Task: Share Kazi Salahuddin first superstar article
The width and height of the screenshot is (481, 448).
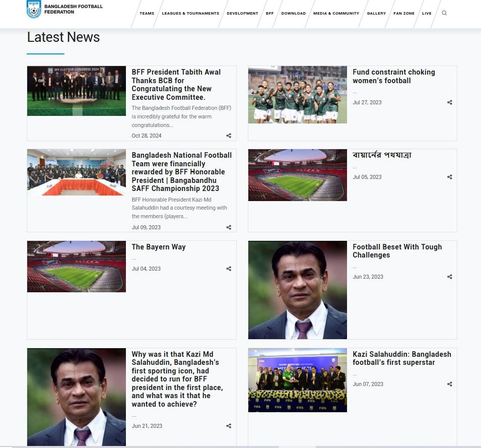Action: (x=449, y=384)
